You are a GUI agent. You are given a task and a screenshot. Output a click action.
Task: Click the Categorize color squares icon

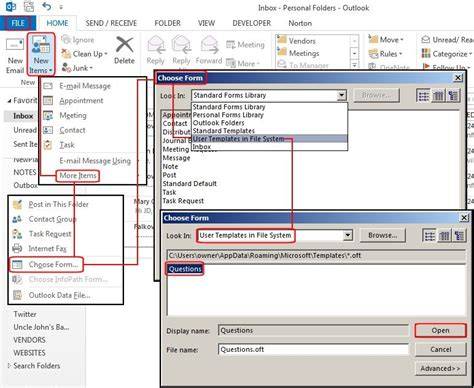[x=426, y=53]
